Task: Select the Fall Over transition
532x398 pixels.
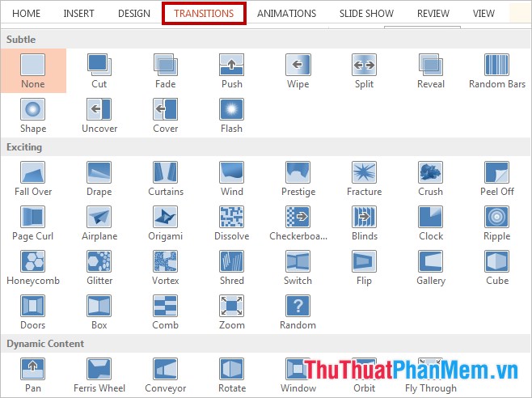Action: pyautogui.click(x=33, y=179)
